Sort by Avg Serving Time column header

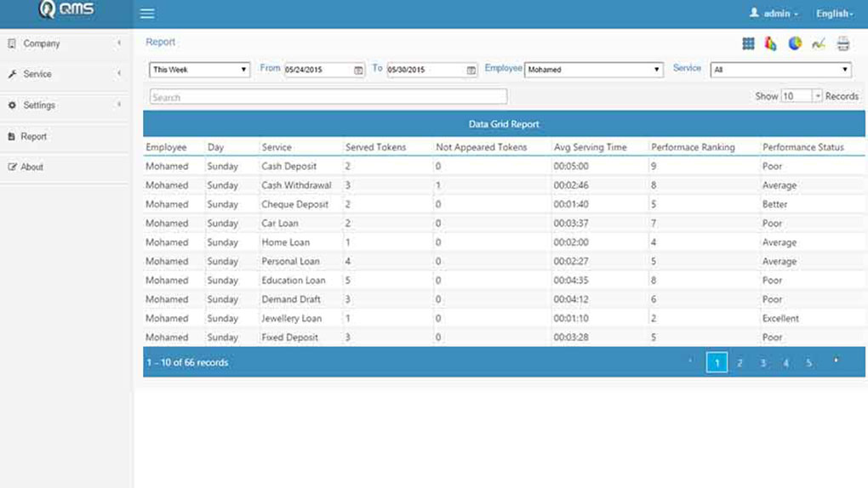[590, 147]
